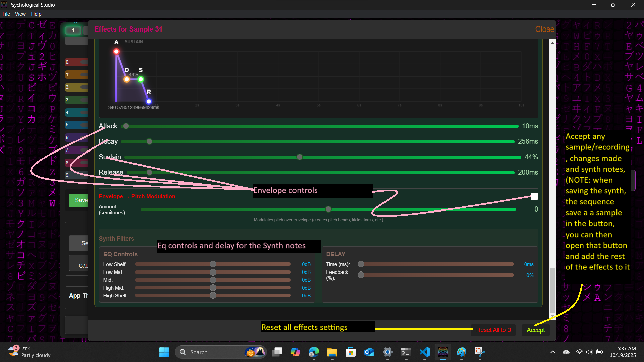Click the Sustain slider handle

pyautogui.click(x=300, y=157)
